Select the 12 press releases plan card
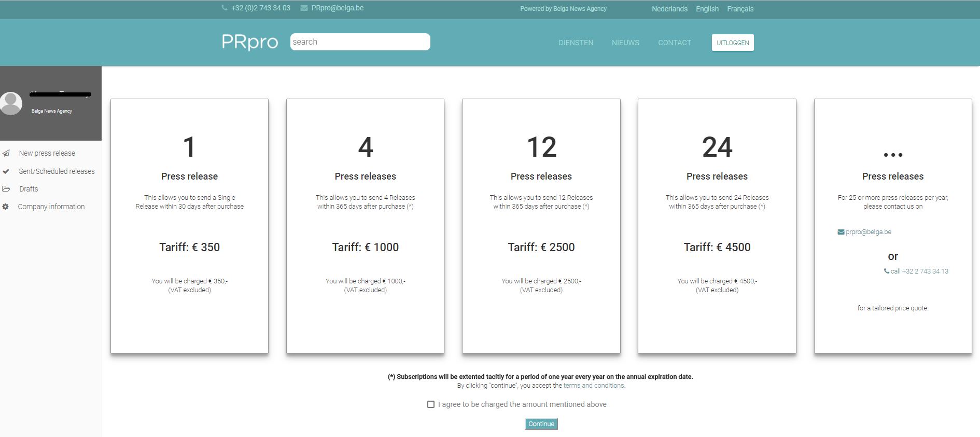The image size is (980, 437). [x=541, y=226]
